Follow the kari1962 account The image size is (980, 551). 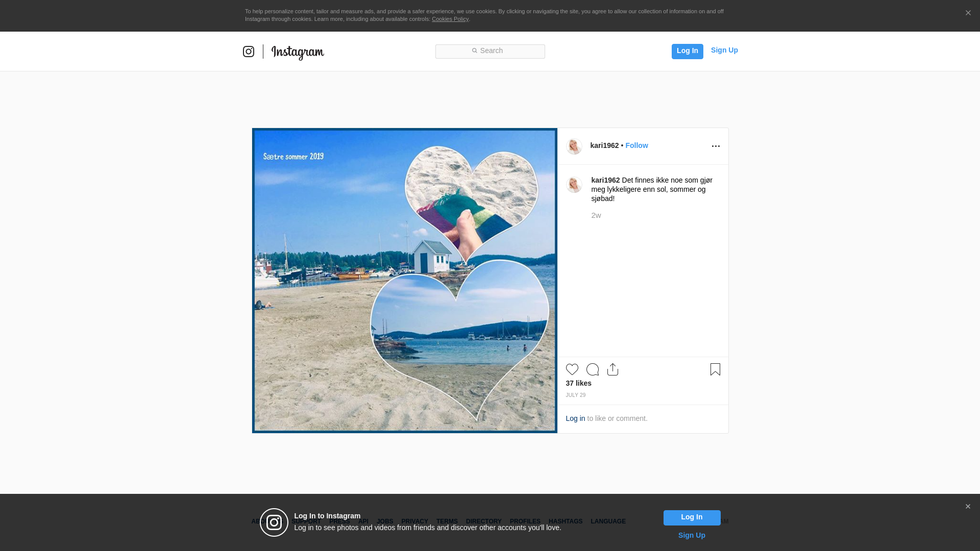pos(636,145)
